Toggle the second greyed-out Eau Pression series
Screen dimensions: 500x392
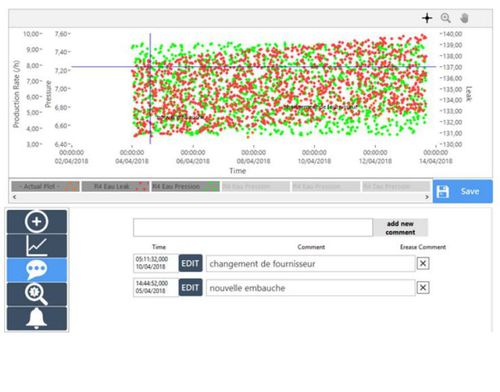326,186
